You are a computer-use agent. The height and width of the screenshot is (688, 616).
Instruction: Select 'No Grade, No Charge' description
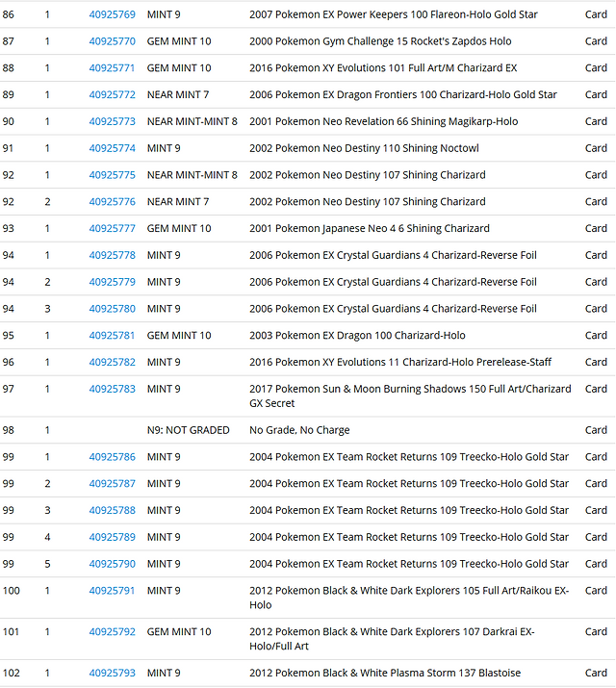[x=299, y=430]
